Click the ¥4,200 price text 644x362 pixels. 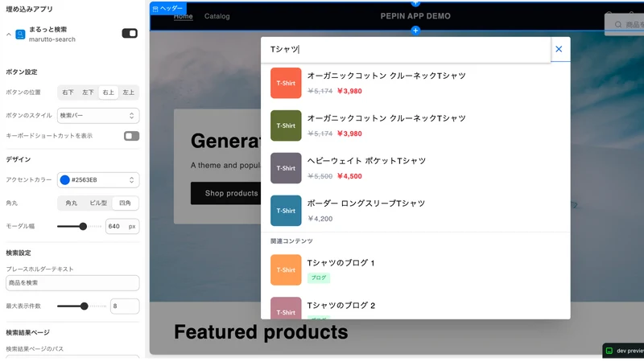pos(320,219)
